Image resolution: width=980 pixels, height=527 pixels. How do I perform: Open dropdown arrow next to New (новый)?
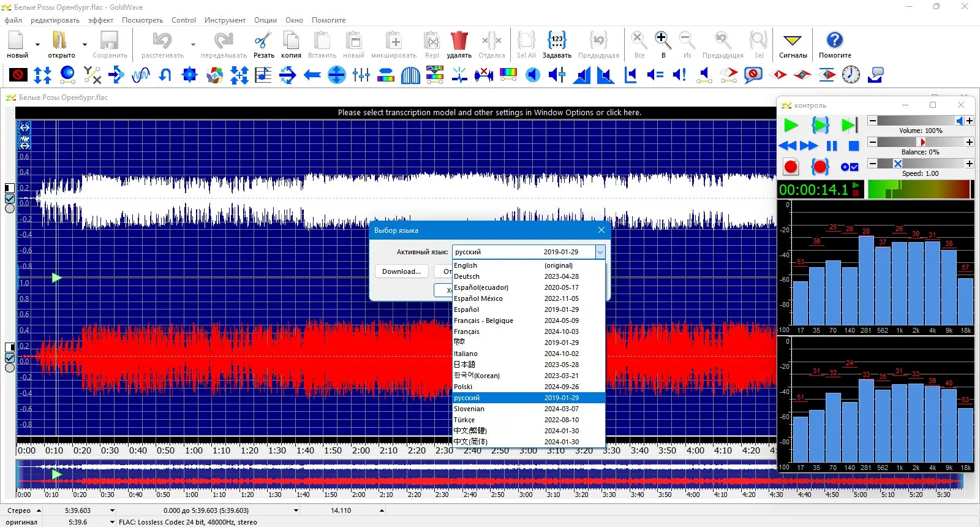(x=37, y=45)
